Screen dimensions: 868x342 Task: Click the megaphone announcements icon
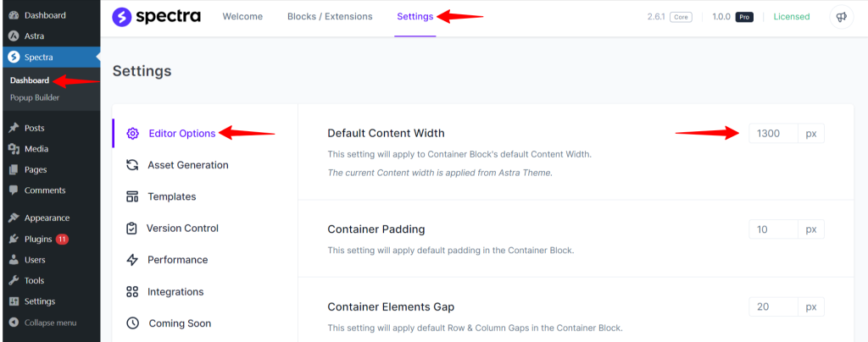(x=840, y=17)
